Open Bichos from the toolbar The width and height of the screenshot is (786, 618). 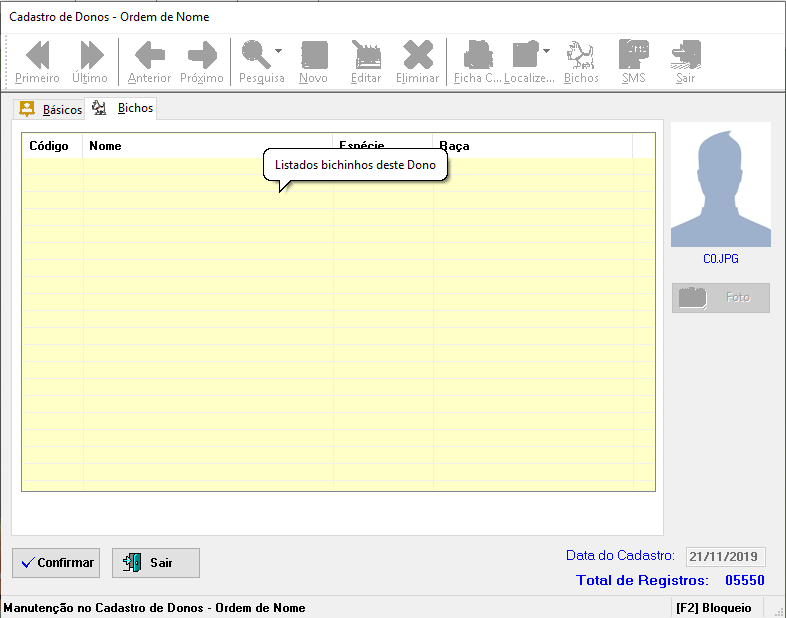click(581, 62)
